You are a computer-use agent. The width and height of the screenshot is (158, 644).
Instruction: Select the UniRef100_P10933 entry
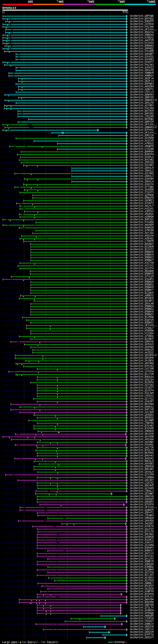142,43
